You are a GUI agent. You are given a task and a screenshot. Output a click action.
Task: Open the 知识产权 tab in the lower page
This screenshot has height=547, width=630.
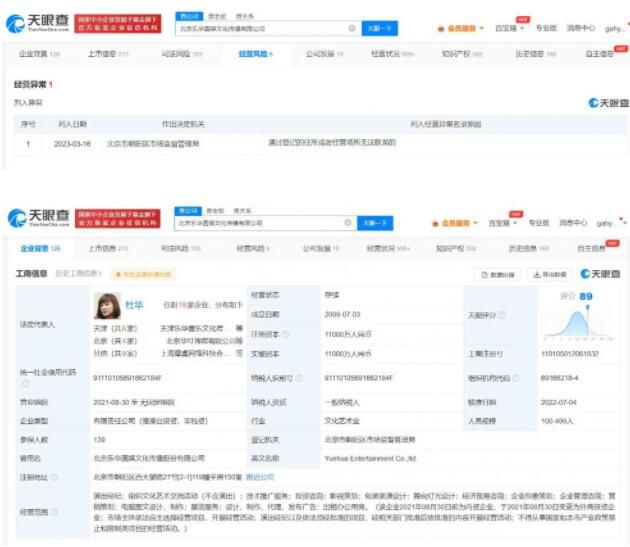pos(456,248)
